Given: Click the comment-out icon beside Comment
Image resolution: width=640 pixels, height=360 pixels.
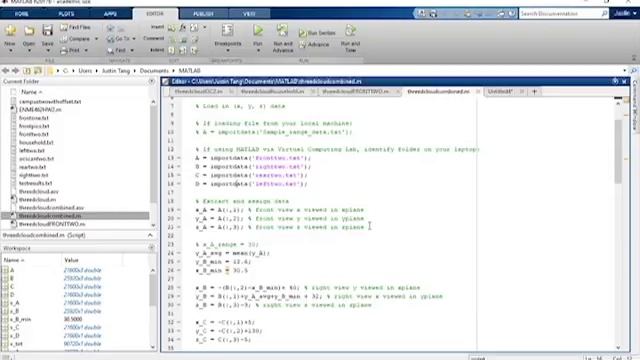Looking at the screenshot, I should (172, 39).
